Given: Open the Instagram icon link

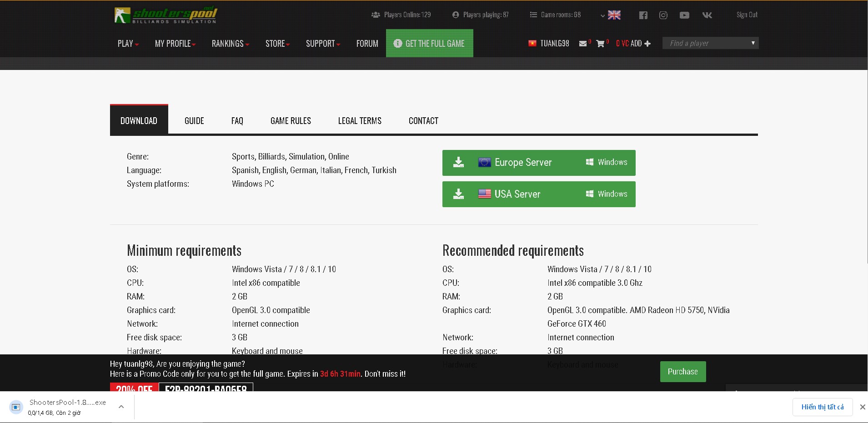Looking at the screenshot, I should pos(663,15).
